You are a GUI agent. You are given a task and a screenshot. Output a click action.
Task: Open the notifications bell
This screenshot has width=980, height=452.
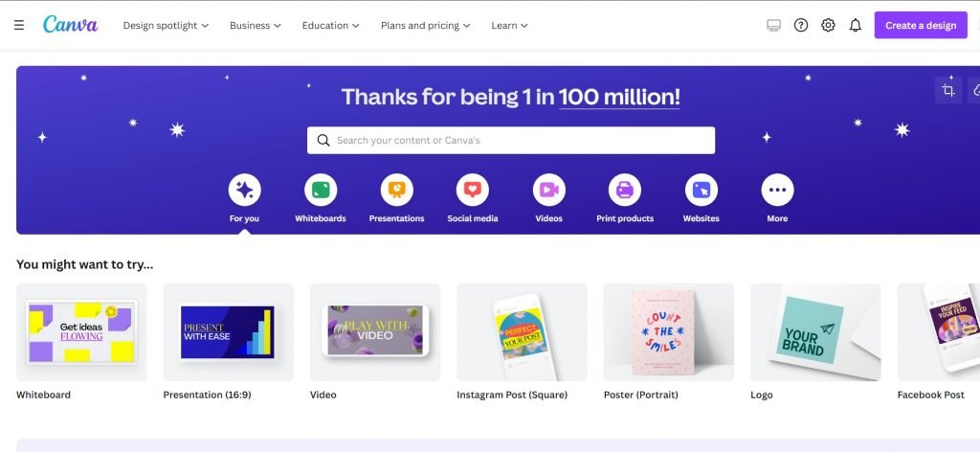tap(856, 25)
